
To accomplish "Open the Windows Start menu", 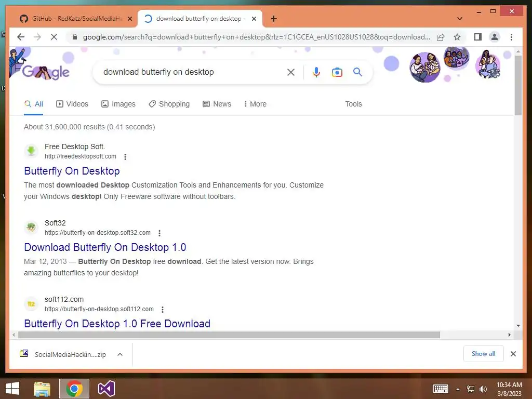I will click(12, 389).
